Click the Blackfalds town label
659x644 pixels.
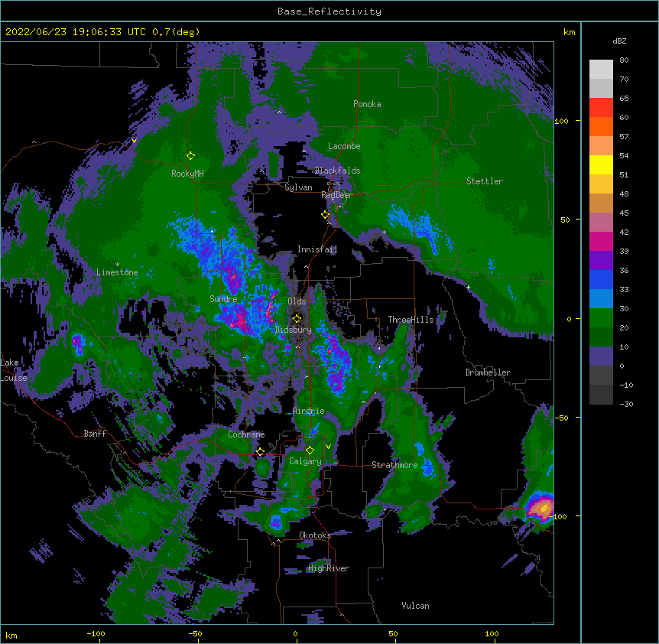pos(337,171)
